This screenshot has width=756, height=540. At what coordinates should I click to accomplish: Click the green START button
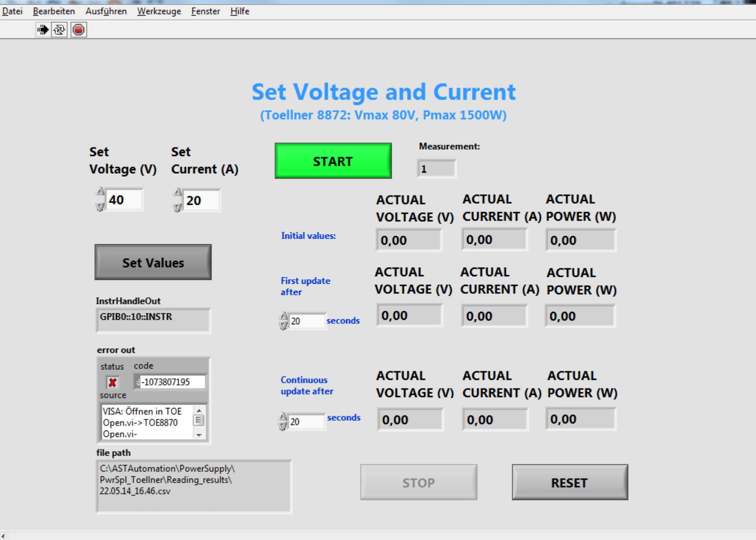pos(333,161)
